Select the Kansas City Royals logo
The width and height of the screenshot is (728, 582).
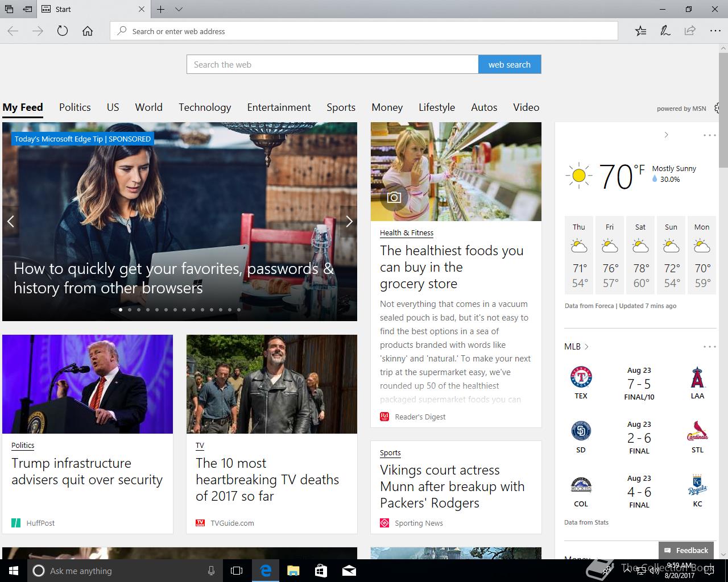(x=697, y=485)
